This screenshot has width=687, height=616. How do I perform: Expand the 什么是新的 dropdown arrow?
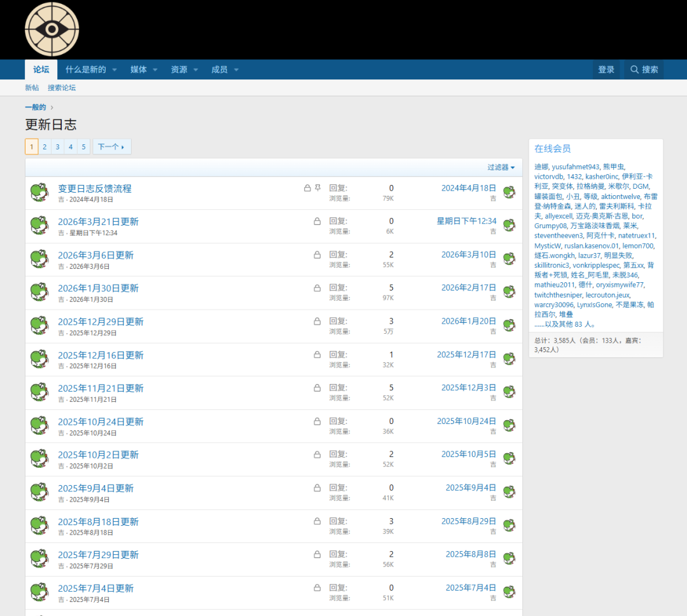pos(114,70)
